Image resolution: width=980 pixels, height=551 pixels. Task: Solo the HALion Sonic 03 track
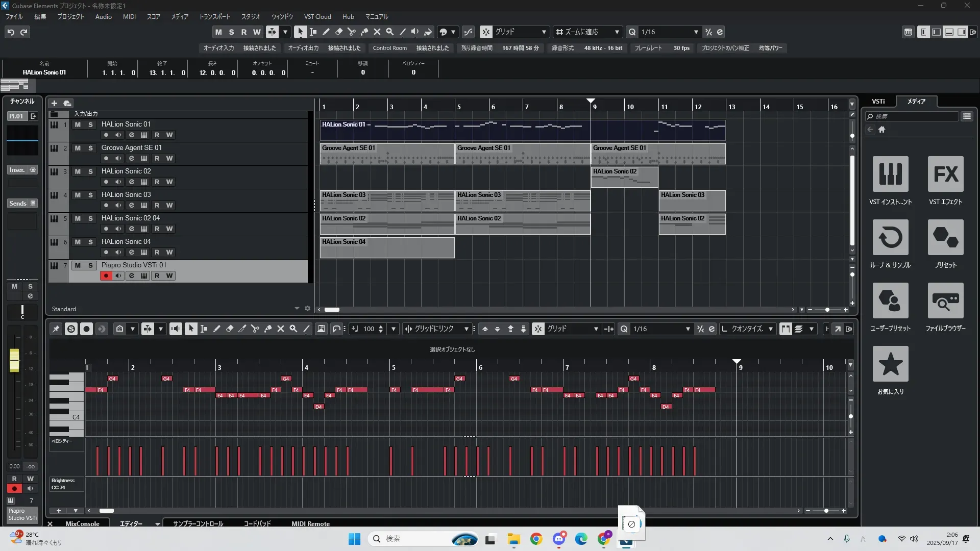click(x=90, y=195)
